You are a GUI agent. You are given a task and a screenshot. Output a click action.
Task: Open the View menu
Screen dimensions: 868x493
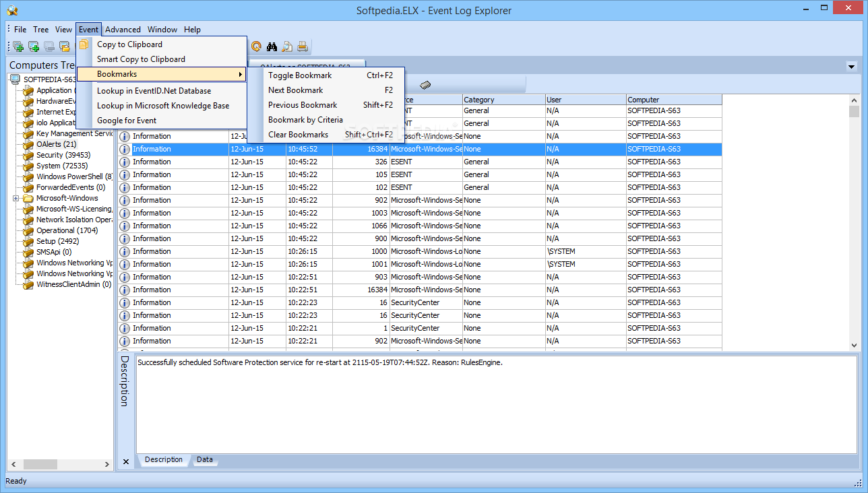pyautogui.click(x=64, y=30)
